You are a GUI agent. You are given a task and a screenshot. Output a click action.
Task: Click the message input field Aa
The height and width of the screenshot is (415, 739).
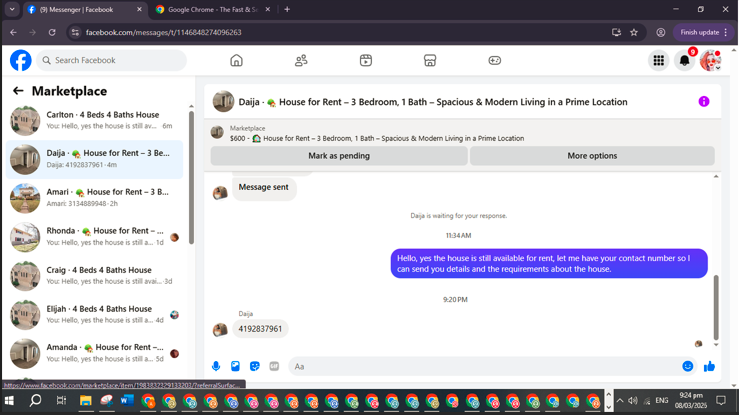(x=483, y=366)
